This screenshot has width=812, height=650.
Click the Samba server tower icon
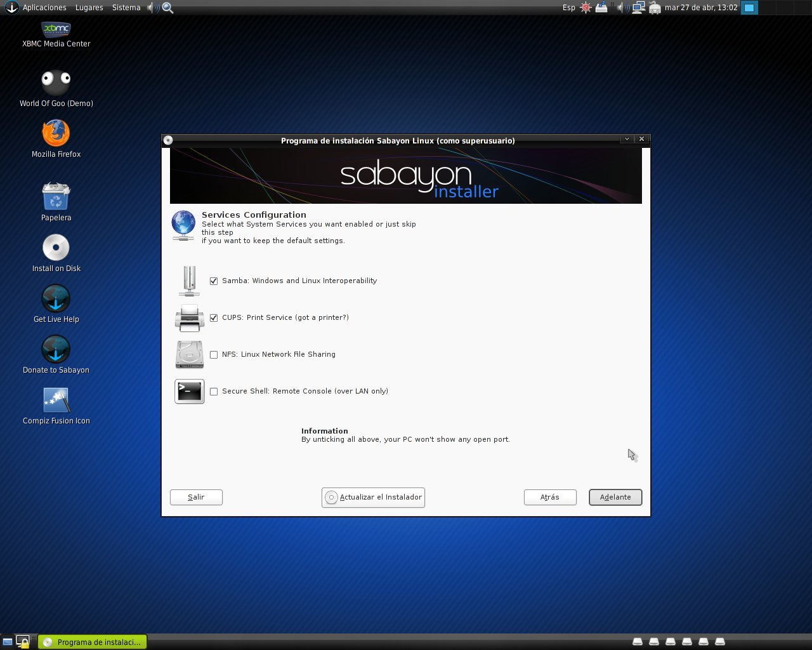189,281
